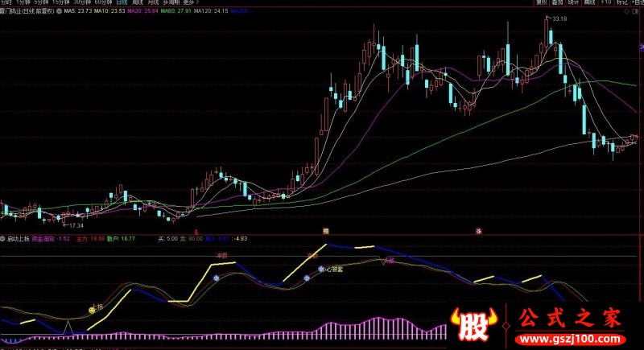Viewport: 644px width, 350px height.
Task: Click the 心被套 face signal icon
Action: [x=321, y=270]
